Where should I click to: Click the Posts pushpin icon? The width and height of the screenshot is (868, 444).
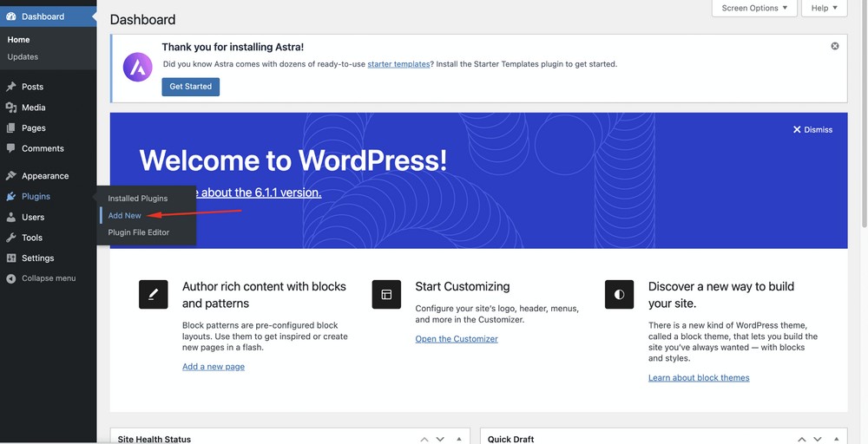(11, 87)
